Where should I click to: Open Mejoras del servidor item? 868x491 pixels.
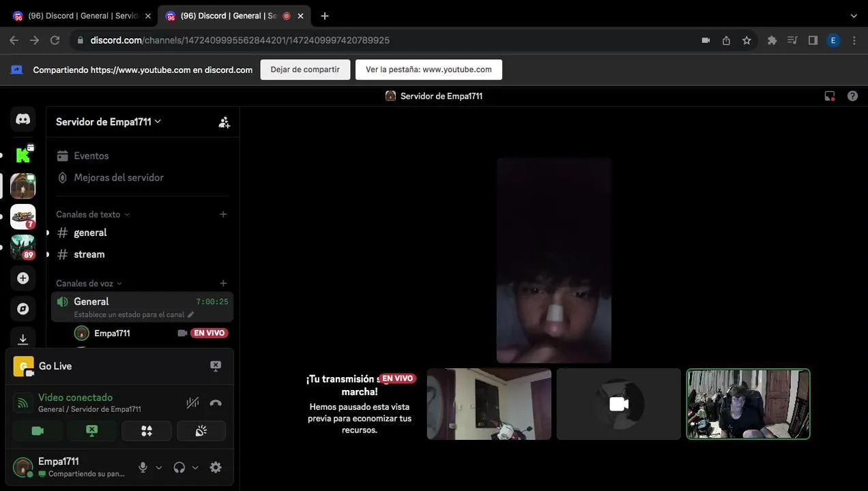tap(142, 177)
